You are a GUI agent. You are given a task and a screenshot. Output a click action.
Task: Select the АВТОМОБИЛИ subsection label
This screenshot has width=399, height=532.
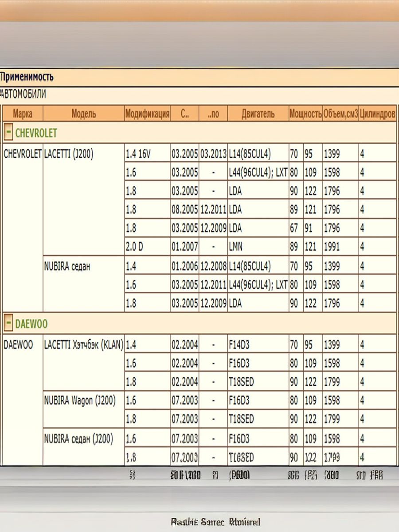pyautogui.click(x=23, y=94)
